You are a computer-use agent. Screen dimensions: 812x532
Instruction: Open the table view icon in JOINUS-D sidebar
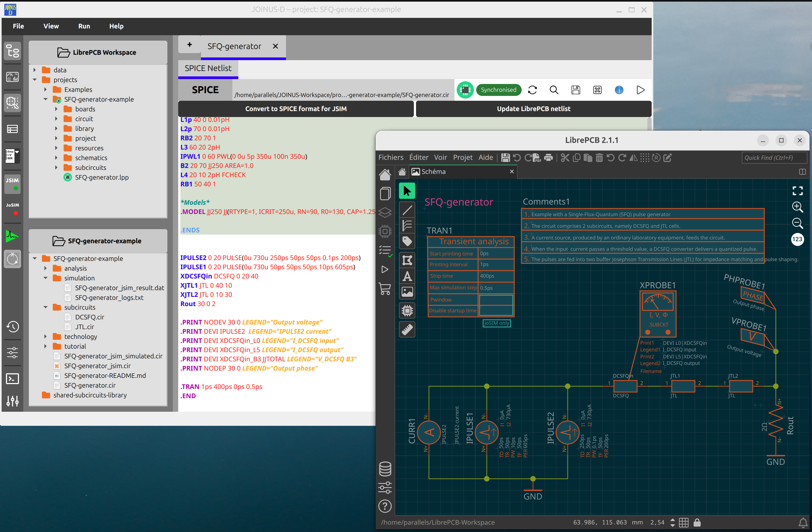click(x=13, y=129)
